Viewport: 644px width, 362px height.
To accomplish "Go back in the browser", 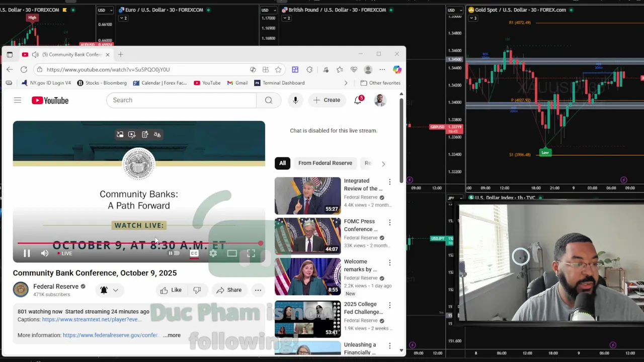I will [10, 69].
